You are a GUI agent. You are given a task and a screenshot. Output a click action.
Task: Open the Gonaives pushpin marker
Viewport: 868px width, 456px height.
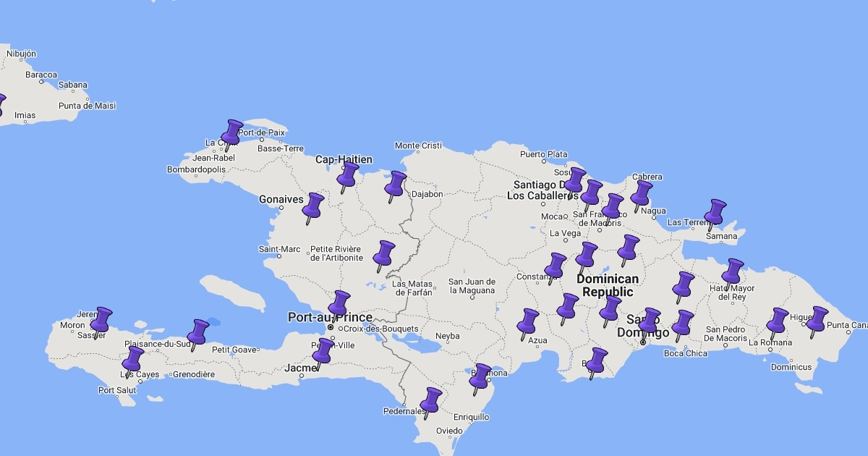pos(313,207)
